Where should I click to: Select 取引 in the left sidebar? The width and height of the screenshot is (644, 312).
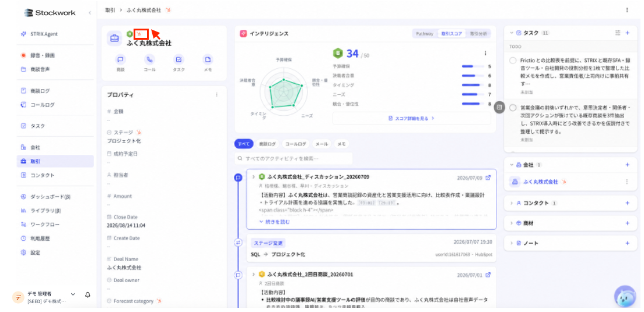point(55,161)
